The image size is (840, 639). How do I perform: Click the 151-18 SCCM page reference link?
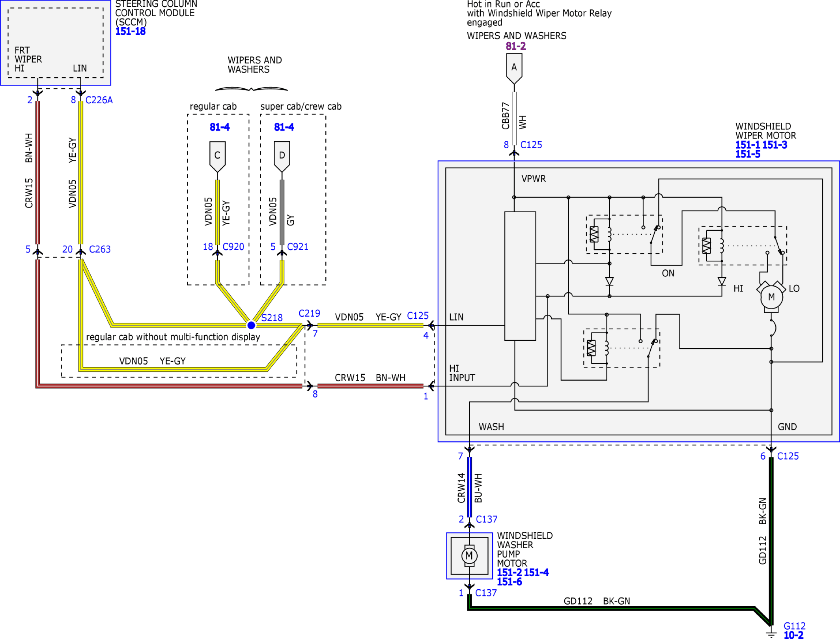pos(130,31)
